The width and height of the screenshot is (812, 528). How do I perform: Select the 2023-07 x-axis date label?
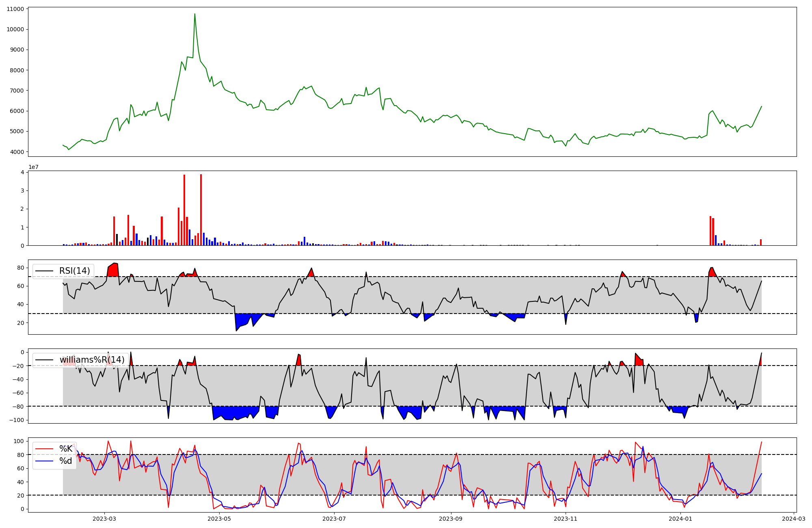(335, 519)
